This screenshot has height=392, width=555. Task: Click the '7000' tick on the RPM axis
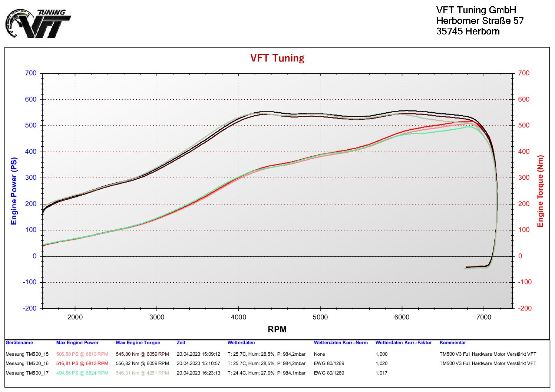483,317
